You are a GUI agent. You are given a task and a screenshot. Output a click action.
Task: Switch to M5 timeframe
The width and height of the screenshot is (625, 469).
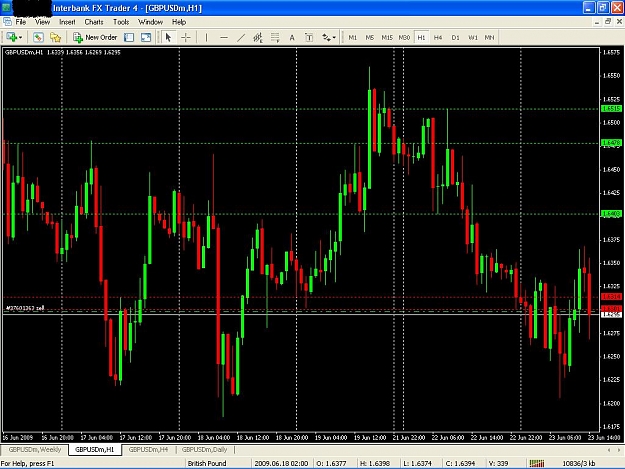coord(370,37)
